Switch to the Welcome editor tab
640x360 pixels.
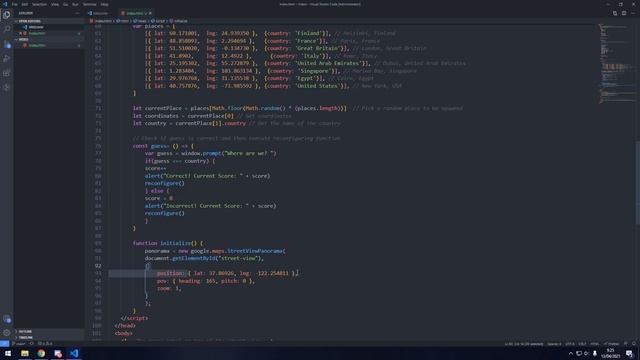tap(100, 13)
